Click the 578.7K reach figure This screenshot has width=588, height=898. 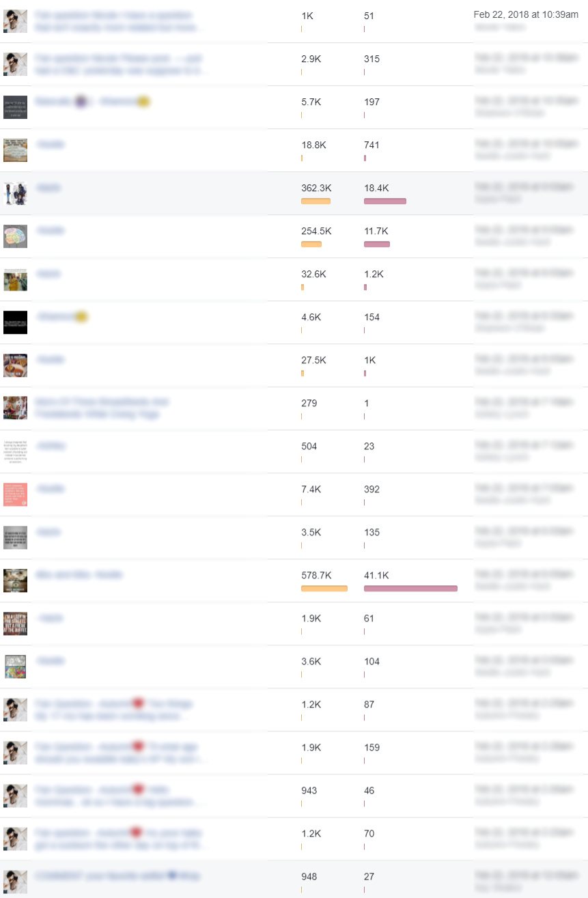coord(316,575)
